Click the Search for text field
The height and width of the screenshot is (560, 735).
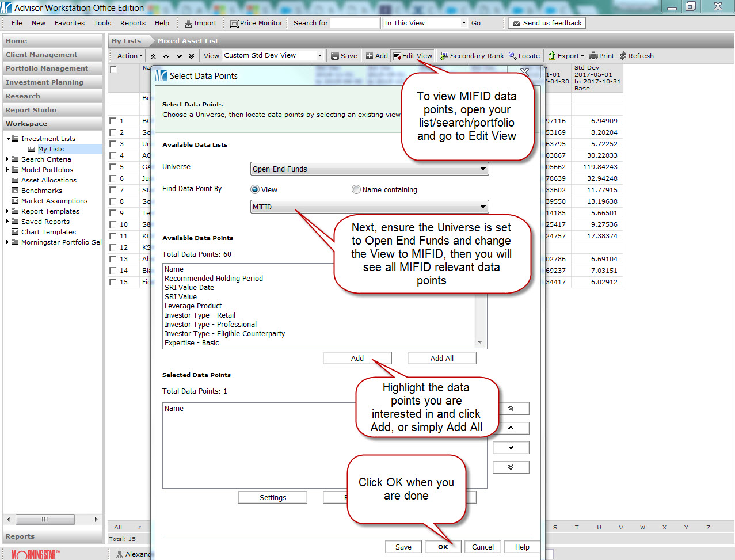click(355, 23)
